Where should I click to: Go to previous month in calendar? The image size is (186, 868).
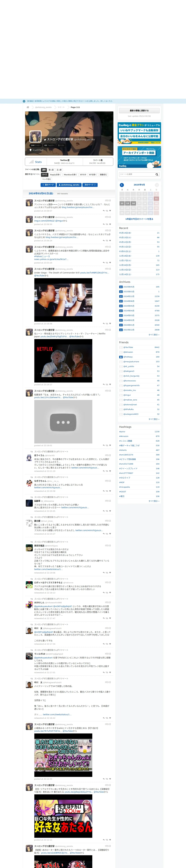click(x=122, y=185)
